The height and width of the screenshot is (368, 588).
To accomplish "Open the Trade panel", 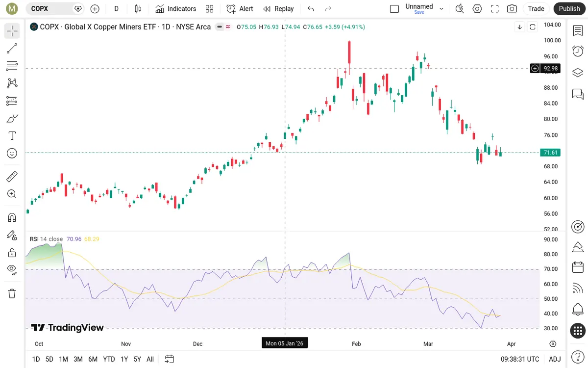I will (536, 8).
